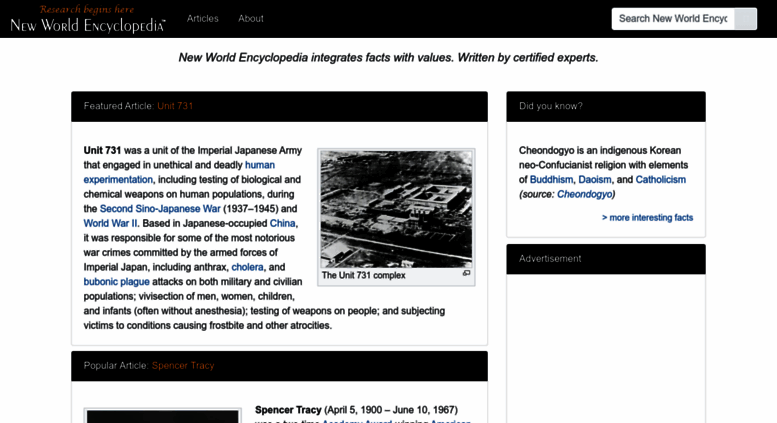This screenshot has height=423, width=777.
Task: Open the Spencer Tracy popular article link
Action: click(183, 366)
